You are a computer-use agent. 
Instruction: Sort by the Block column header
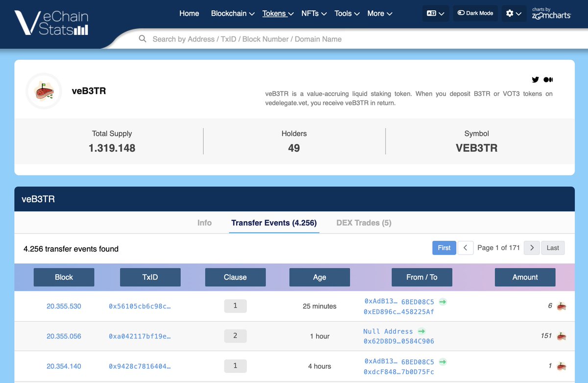click(64, 277)
